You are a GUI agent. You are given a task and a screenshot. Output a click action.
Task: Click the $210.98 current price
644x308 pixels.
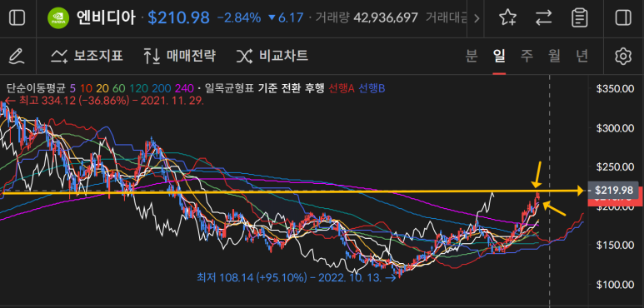(x=178, y=17)
